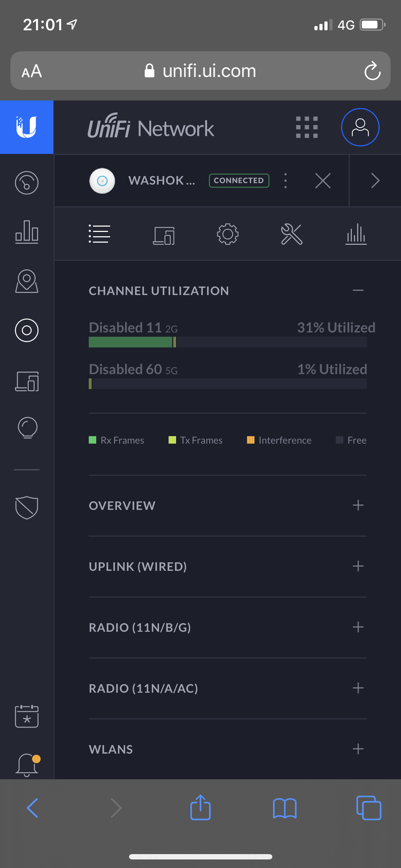This screenshot has height=868, width=401.
Task: Open the Map pin sidebar icon
Action: [27, 281]
